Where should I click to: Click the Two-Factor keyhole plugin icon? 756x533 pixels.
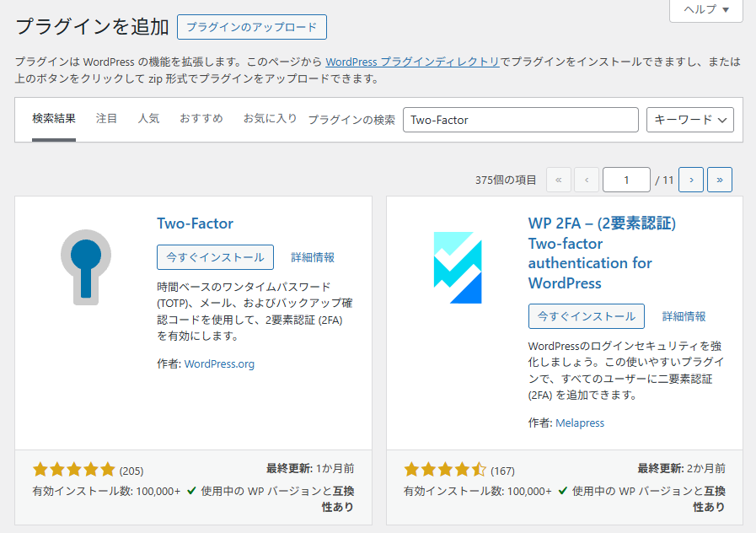86,267
